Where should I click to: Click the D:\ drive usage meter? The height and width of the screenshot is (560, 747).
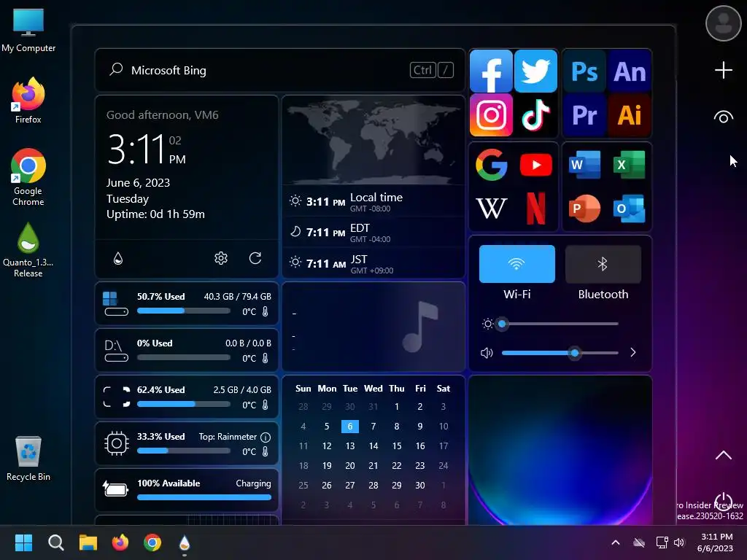click(186, 351)
